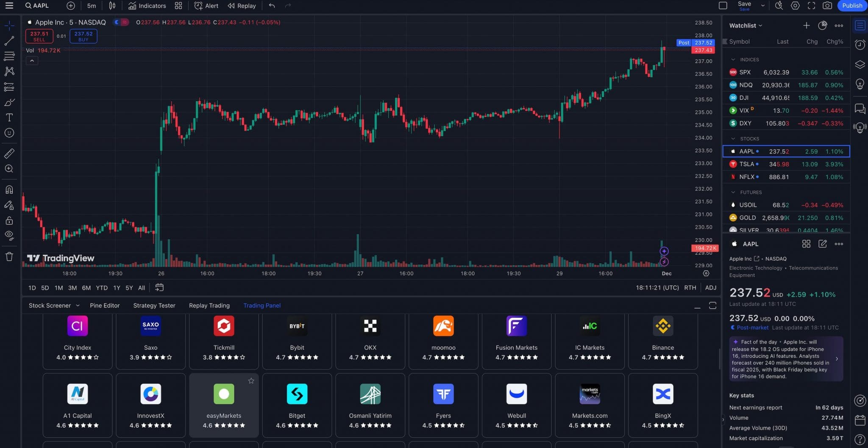868x448 pixels.
Task: Expand the Stock Screener dropdown arrow
Action: coord(78,306)
